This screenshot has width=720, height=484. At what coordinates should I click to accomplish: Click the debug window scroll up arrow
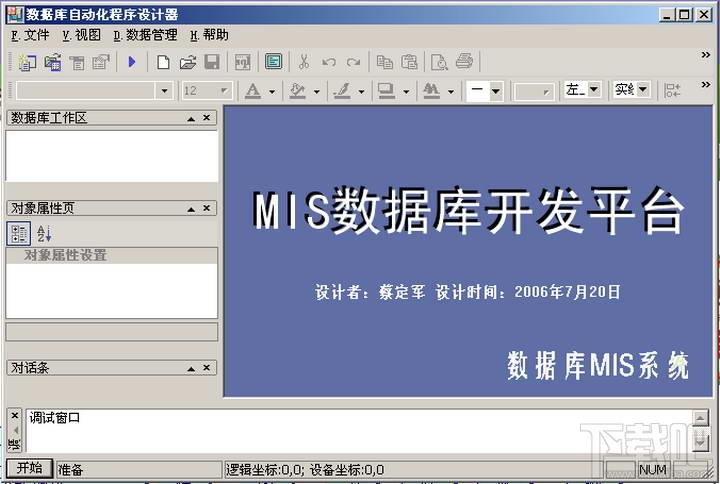click(x=701, y=418)
